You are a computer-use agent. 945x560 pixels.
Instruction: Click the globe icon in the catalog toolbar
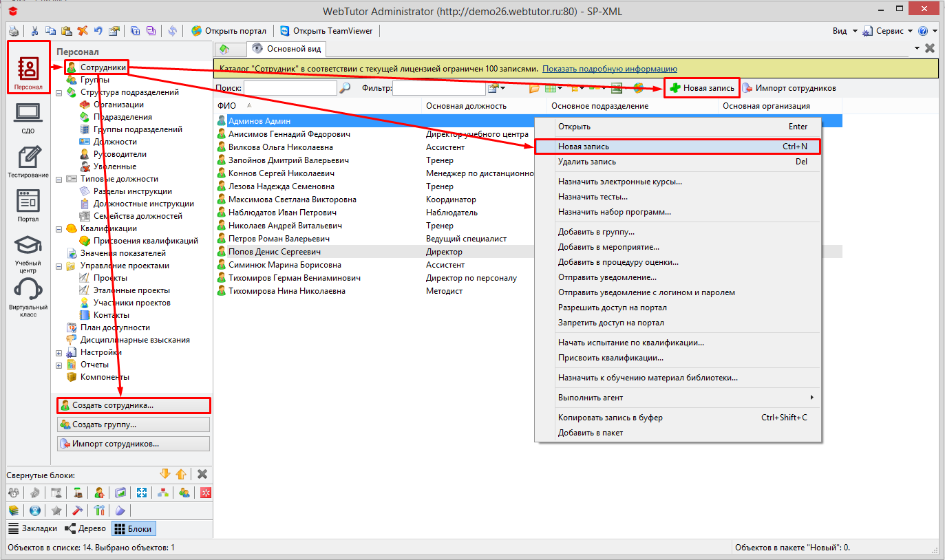point(638,88)
